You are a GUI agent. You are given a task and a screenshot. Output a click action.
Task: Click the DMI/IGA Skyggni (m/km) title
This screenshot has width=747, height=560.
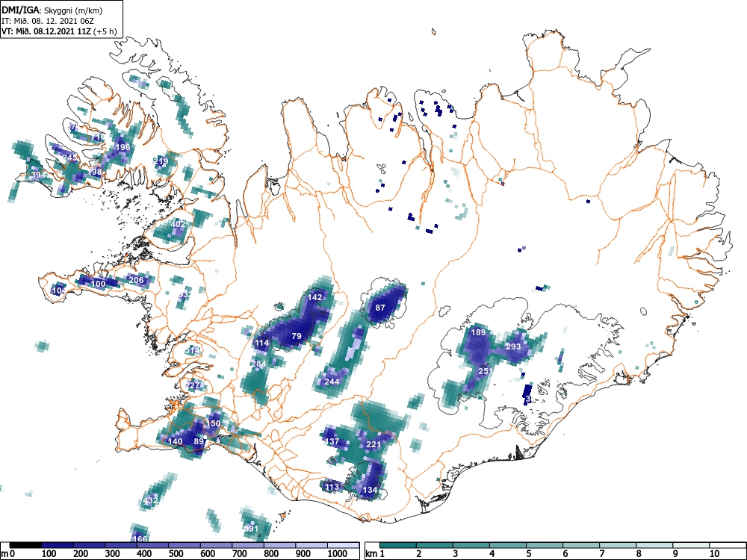tap(52, 10)
